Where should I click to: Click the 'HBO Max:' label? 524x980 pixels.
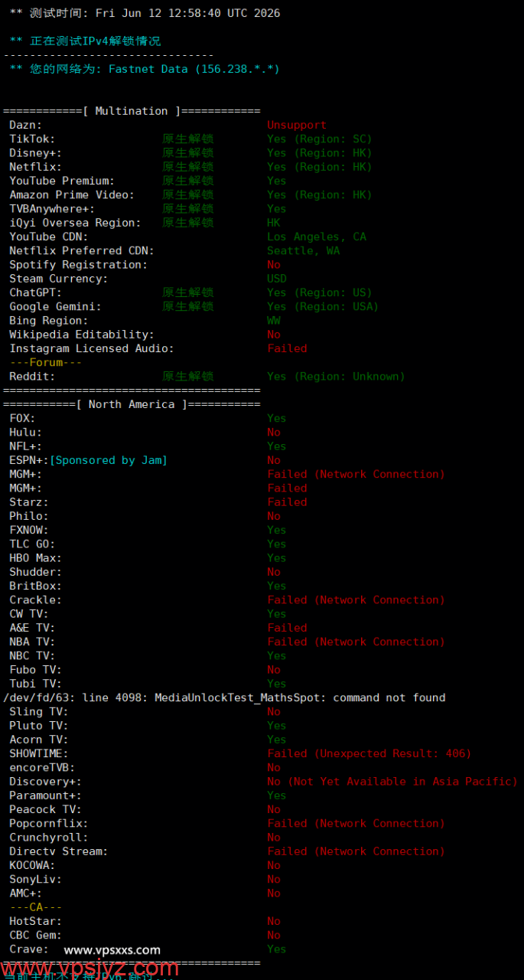click(x=35, y=558)
